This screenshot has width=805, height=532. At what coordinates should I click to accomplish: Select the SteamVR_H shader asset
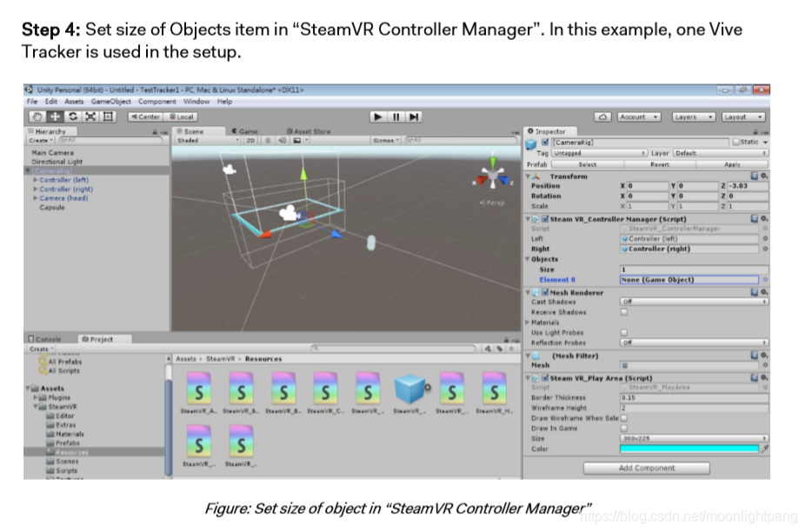click(x=494, y=389)
